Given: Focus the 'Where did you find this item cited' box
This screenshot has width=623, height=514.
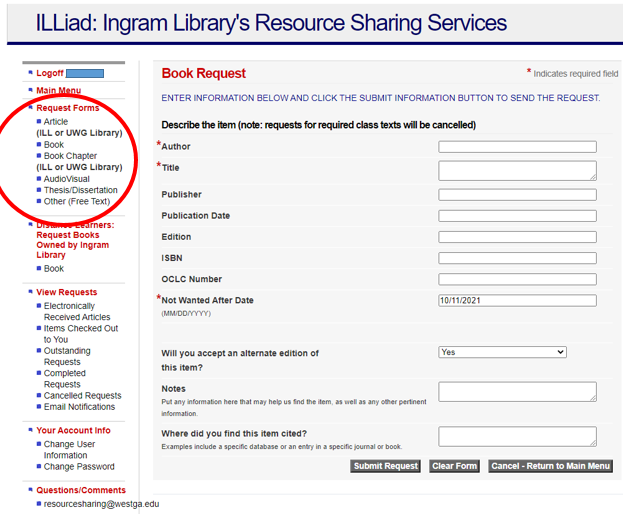Looking at the screenshot, I should [517, 437].
